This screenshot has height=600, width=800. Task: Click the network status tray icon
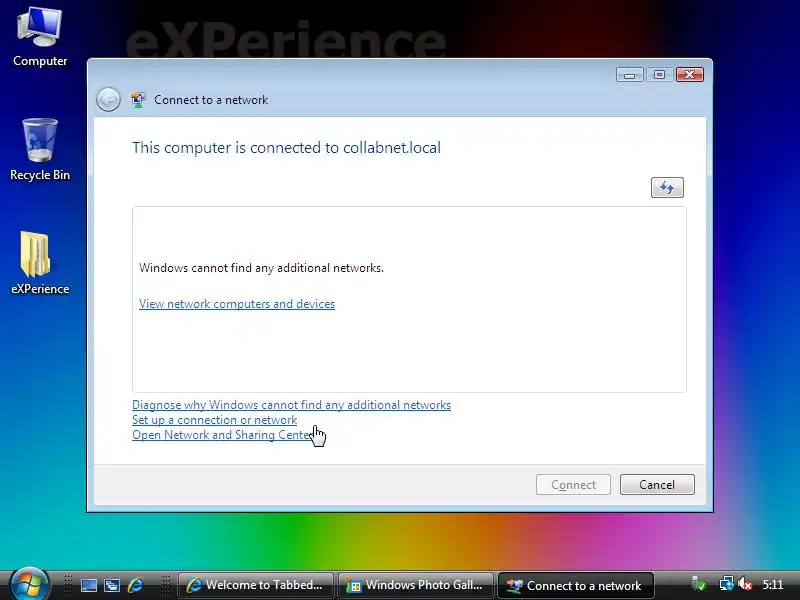pyautogui.click(x=726, y=584)
